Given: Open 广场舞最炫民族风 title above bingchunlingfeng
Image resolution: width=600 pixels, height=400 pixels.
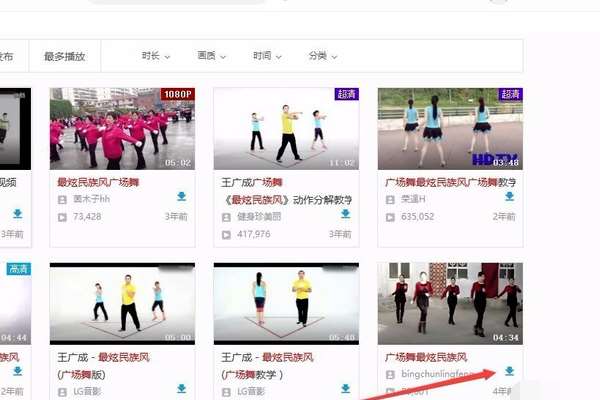Looking at the screenshot, I should click(426, 357).
